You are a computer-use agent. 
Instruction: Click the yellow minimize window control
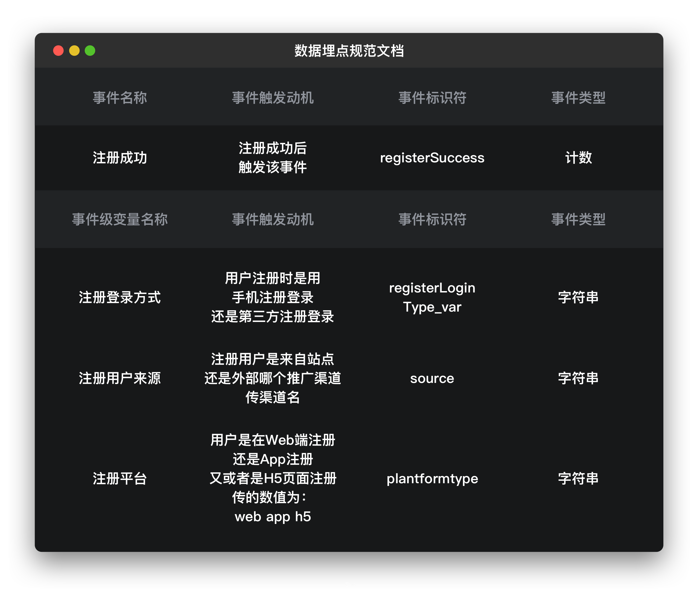tap(74, 50)
